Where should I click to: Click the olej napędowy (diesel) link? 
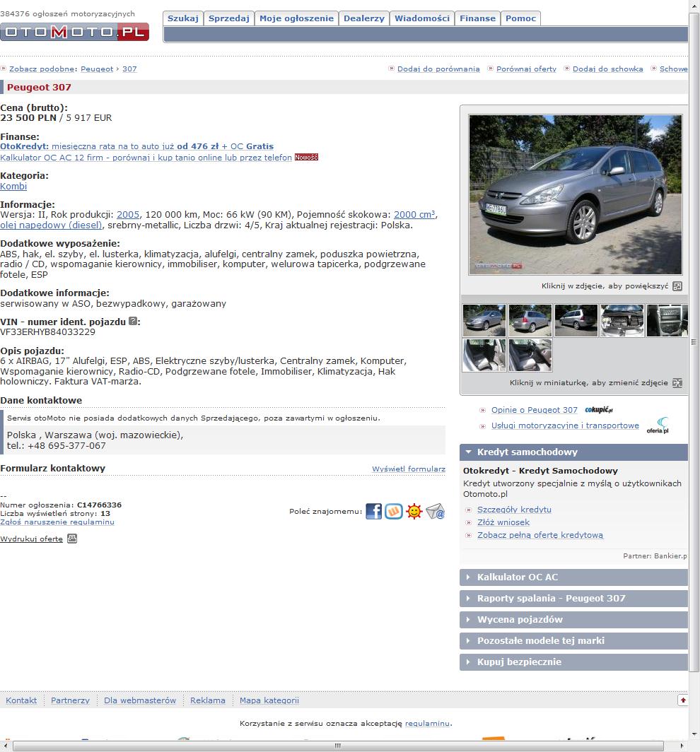52,225
